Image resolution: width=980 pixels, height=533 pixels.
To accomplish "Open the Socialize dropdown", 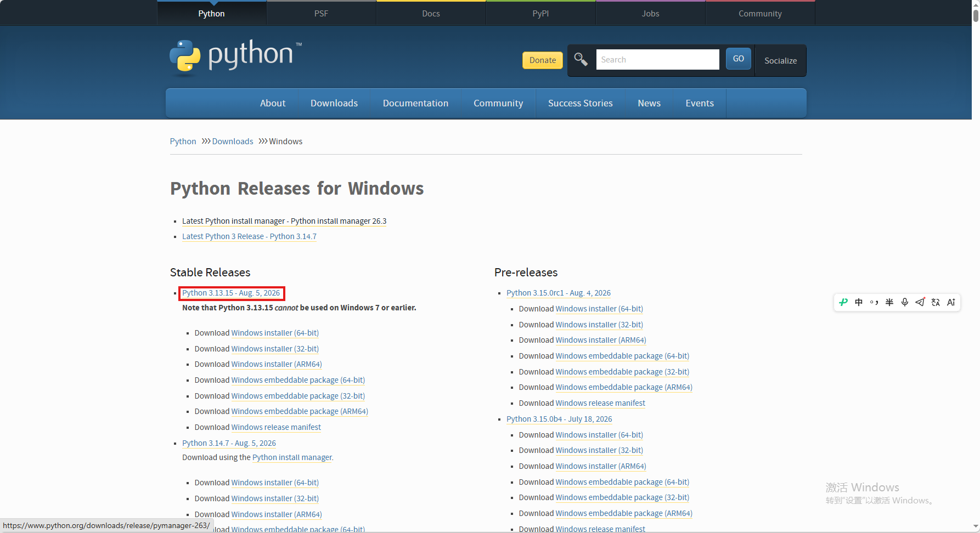I will point(780,60).
